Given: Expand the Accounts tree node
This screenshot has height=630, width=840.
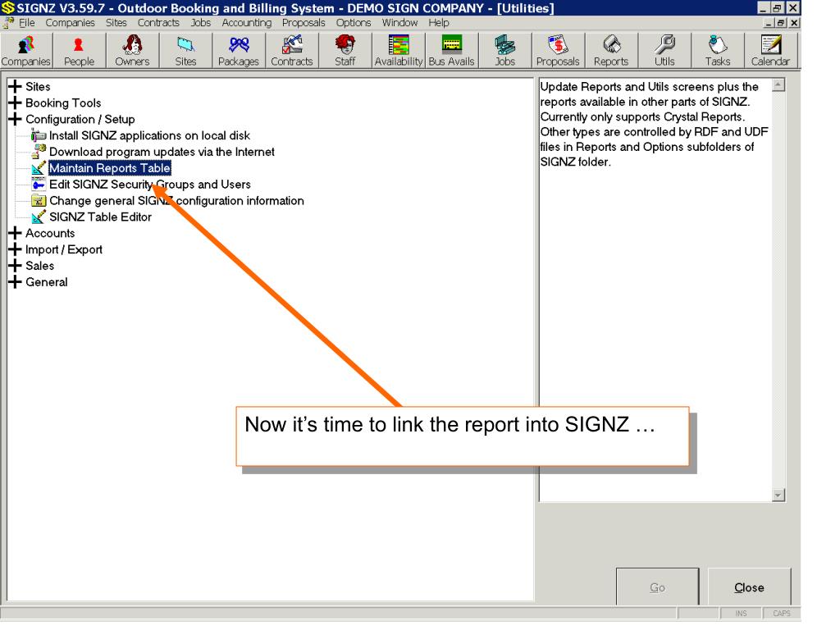Looking at the screenshot, I should click(x=15, y=233).
